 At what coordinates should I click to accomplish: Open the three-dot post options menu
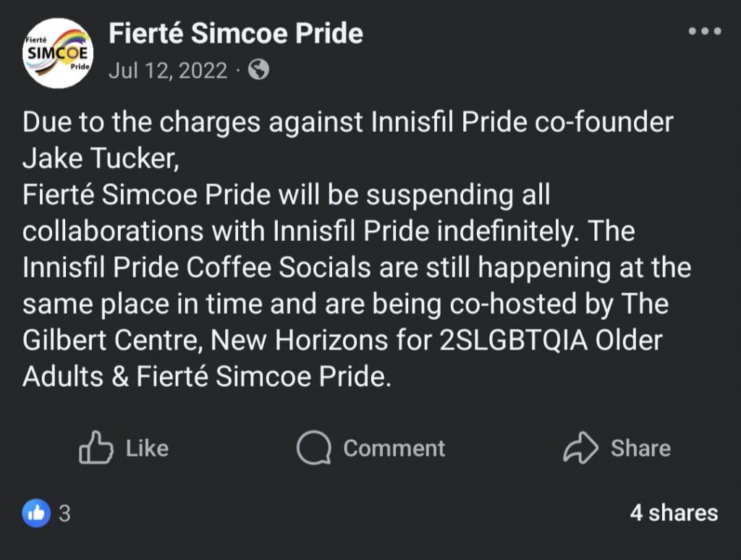pyautogui.click(x=705, y=31)
